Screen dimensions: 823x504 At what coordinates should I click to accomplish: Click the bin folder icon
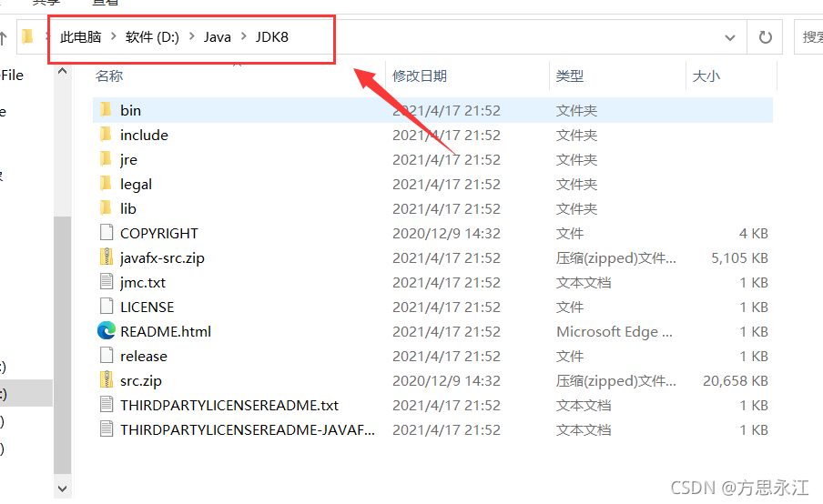(106, 110)
